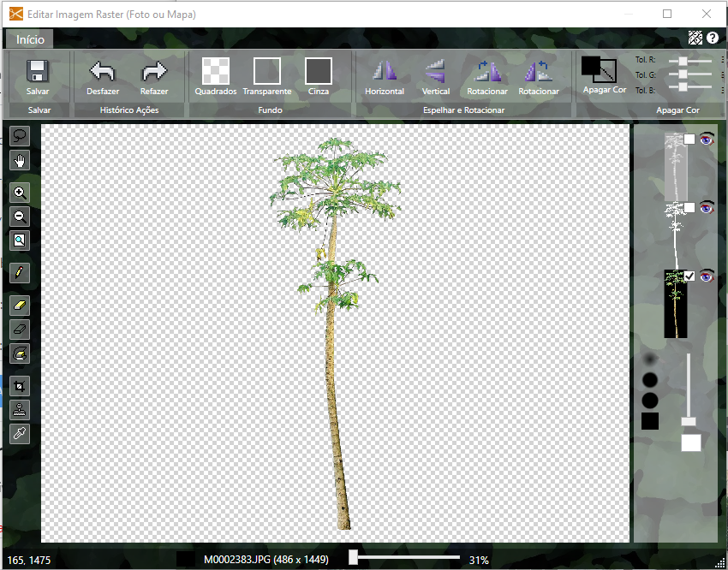The image size is (728, 570).
Task: Pick the yellow eraser tool
Action: (x=19, y=305)
